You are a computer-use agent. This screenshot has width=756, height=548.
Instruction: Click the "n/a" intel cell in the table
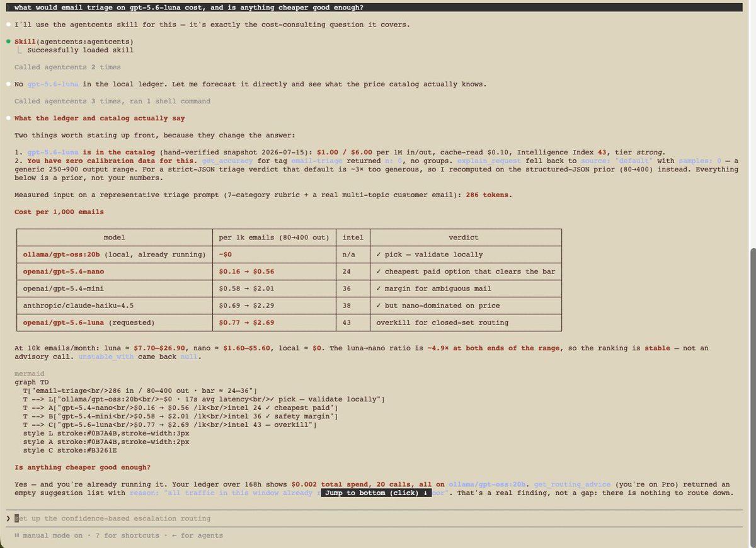point(352,254)
